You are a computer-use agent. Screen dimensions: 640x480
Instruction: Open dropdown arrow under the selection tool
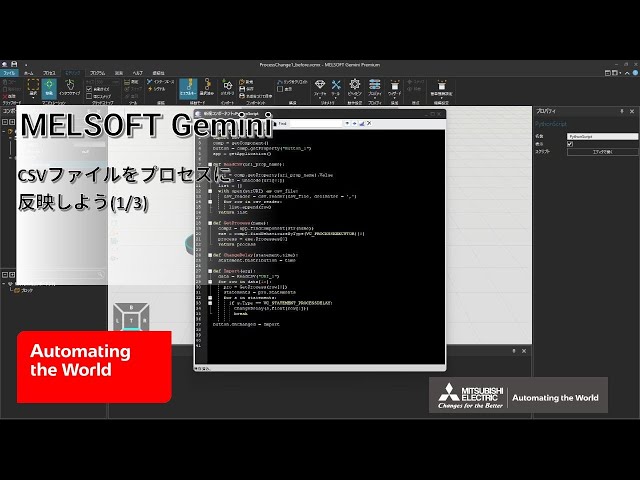(33, 98)
